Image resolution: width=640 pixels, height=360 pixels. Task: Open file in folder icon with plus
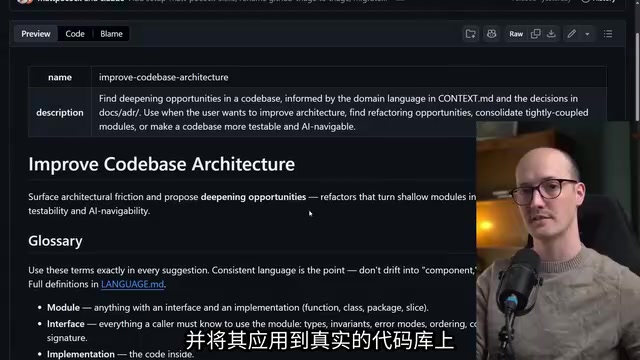[471, 34]
